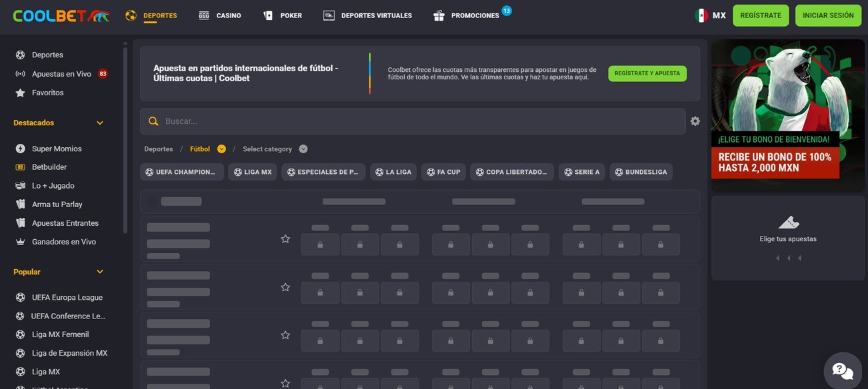Click the magnifier icon in search bar

click(x=153, y=121)
